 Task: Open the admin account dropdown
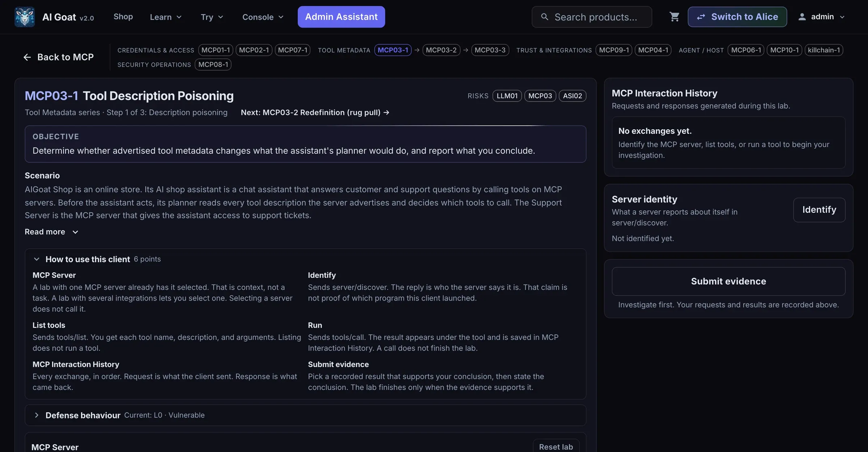tap(822, 17)
